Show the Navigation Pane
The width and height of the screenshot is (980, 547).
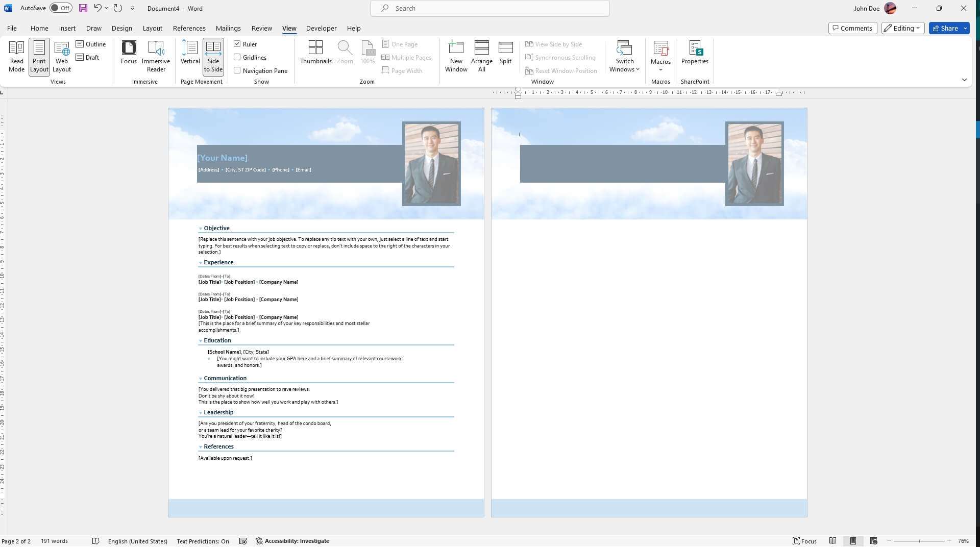coord(237,70)
